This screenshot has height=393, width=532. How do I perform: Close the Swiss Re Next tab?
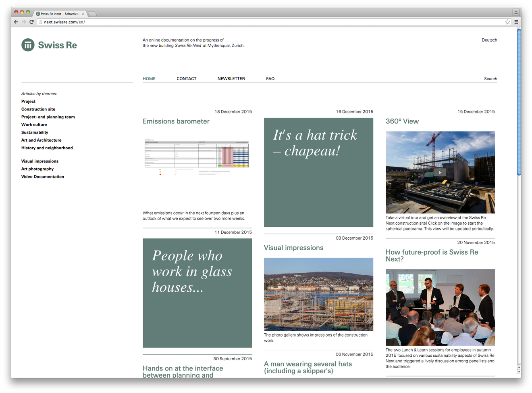(x=83, y=14)
